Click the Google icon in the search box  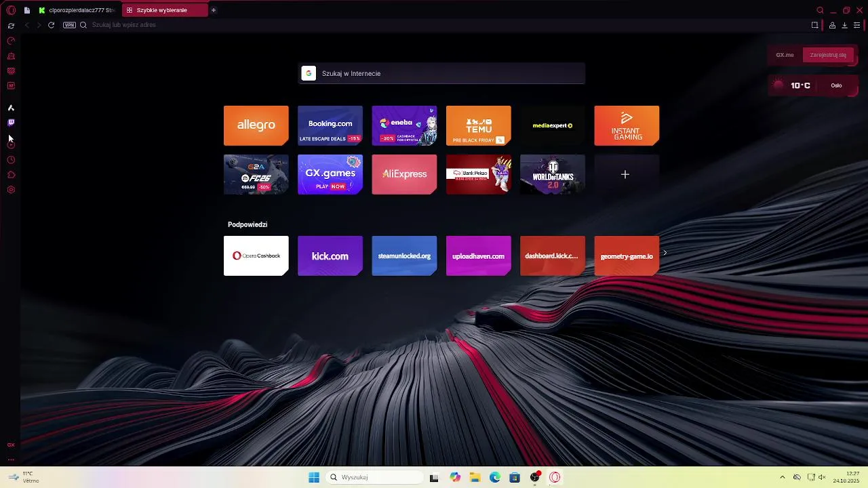309,73
